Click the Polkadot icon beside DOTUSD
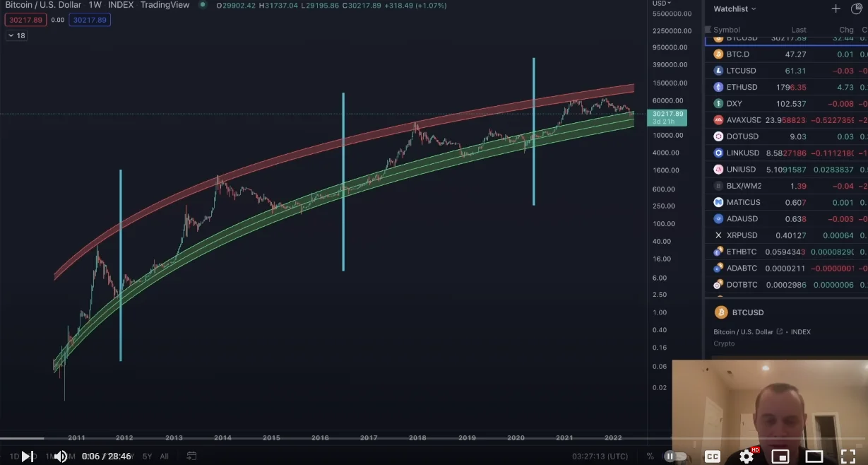Image resolution: width=868 pixels, height=465 pixels. point(719,136)
